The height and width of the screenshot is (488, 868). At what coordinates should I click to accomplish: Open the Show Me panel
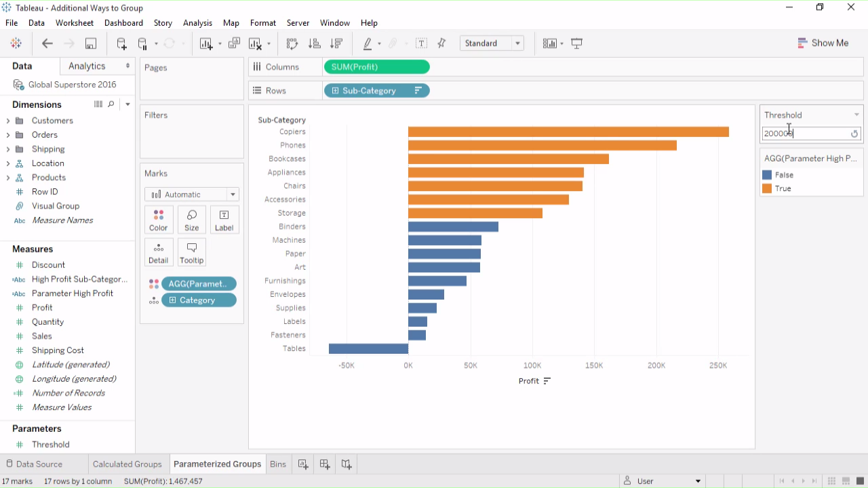(823, 43)
